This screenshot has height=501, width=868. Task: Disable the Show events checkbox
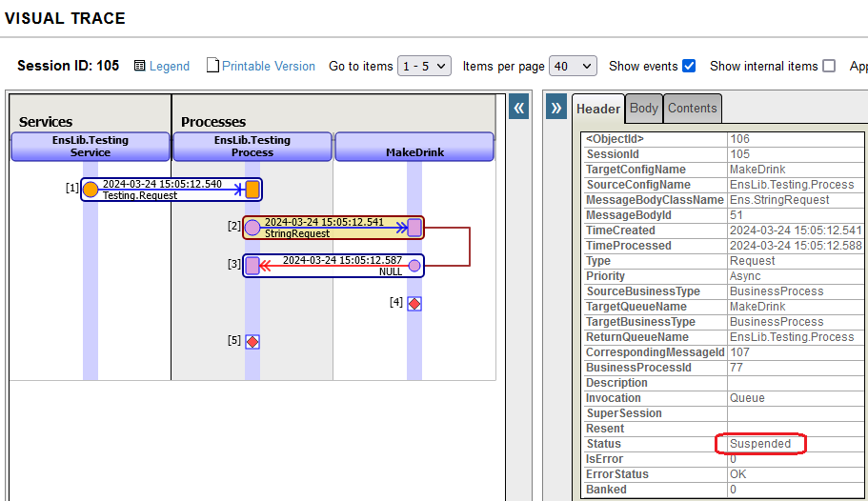point(689,66)
